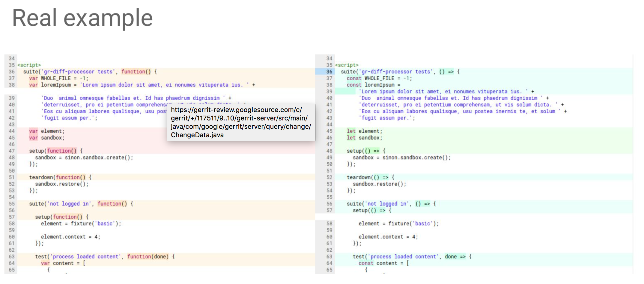Click highlighted line number 36 in right pane

[329, 72]
